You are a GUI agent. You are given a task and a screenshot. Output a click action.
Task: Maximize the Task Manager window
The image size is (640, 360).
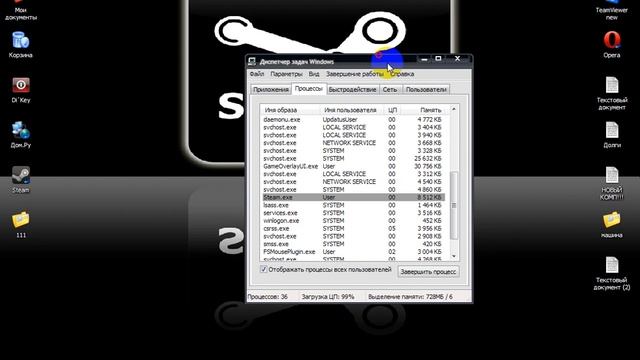point(438,59)
